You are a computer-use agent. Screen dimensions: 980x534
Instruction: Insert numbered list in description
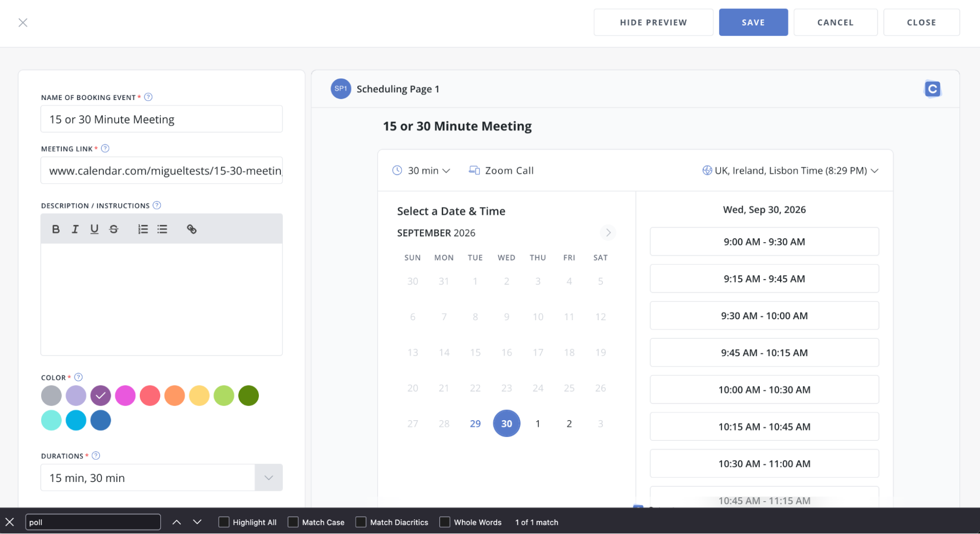pyautogui.click(x=143, y=229)
